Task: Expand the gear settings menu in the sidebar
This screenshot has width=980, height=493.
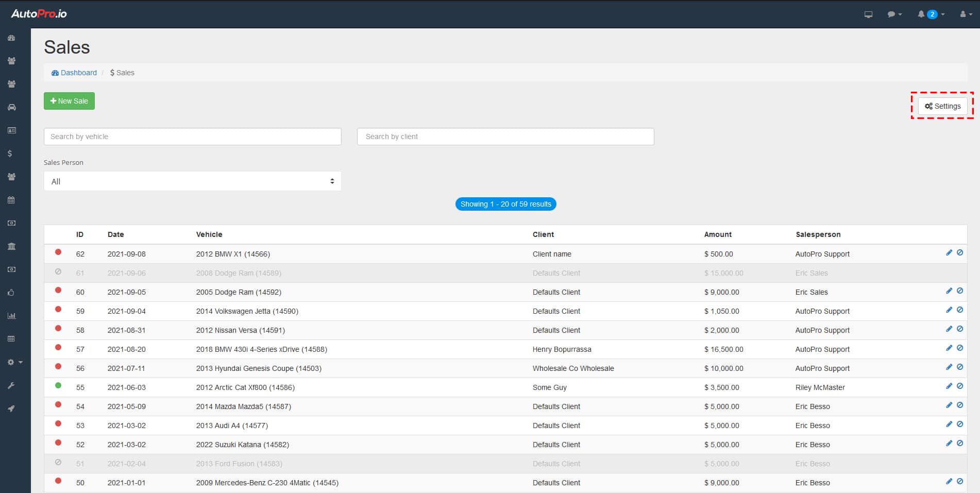Action: [14, 362]
